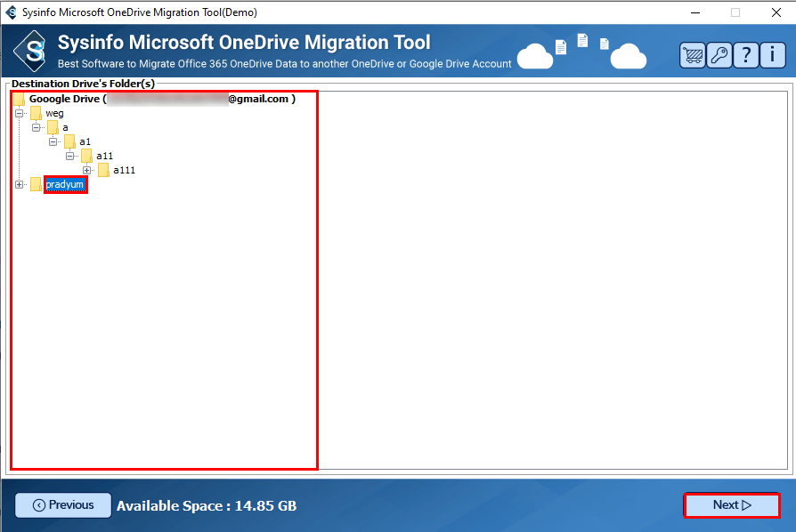The image size is (796, 532).
Task: Select the pradyum folder
Action: pyautogui.click(x=65, y=185)
